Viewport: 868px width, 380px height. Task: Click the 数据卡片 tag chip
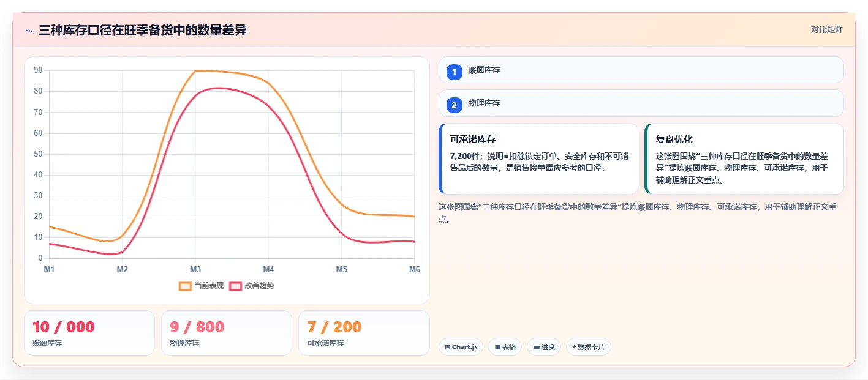coord(588,347)
